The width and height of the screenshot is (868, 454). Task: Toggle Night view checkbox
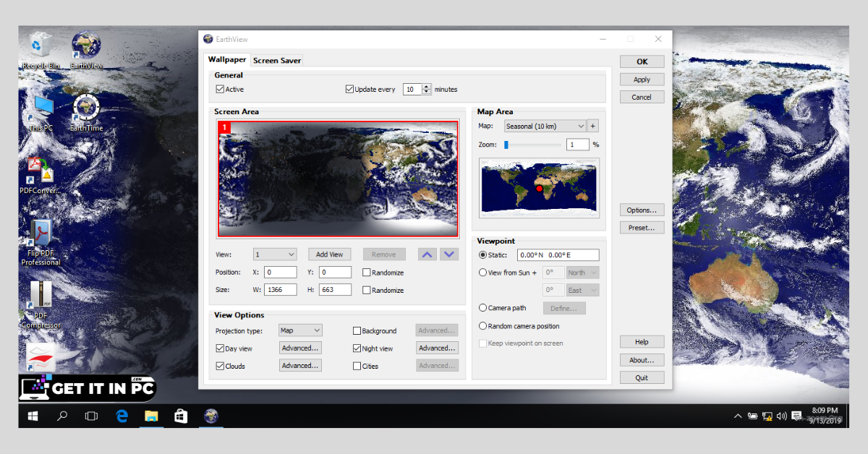point(357,348)
